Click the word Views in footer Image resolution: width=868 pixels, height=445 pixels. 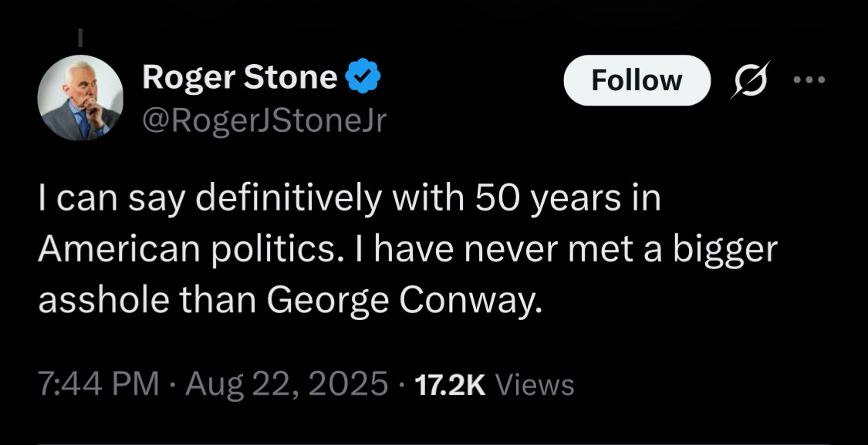tap(534, 384)
